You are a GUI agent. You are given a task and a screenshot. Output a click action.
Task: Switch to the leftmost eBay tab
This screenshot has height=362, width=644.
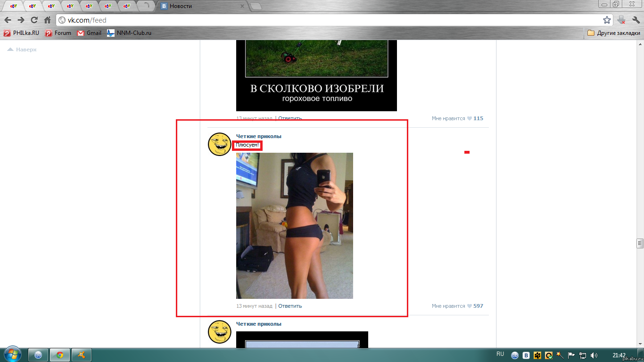coord(13,6)
